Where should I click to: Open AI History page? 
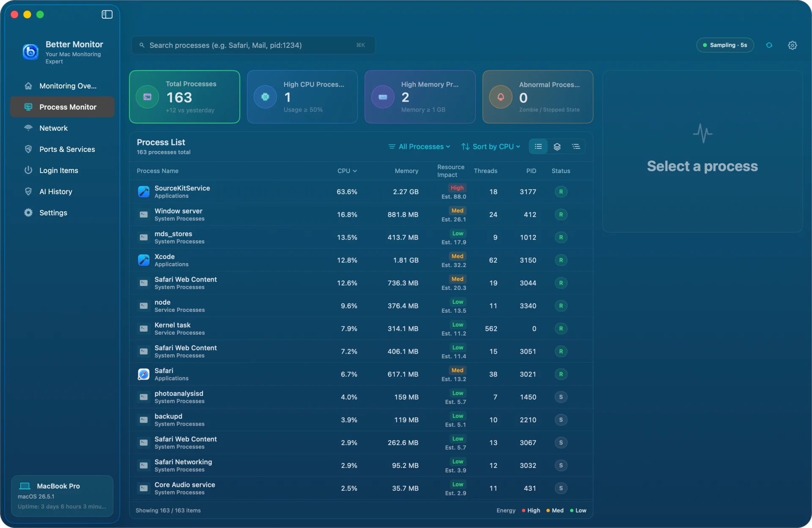pyautogui.click(x=62, y=192)
